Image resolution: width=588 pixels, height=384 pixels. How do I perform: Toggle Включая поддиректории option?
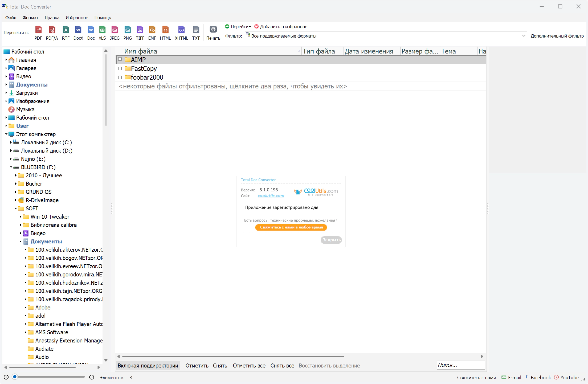click(148, 366)
